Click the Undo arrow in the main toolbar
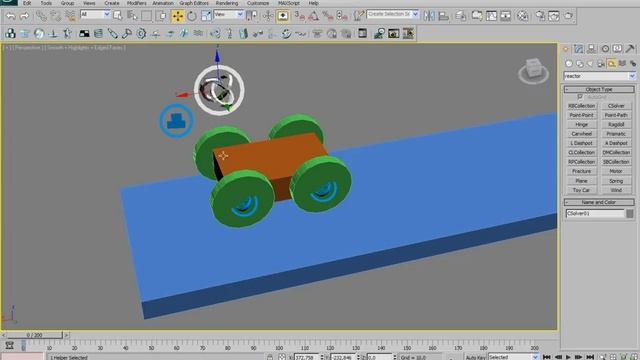Image resolution: width=640 pixels, height=360 pixels. coord(11,16)
